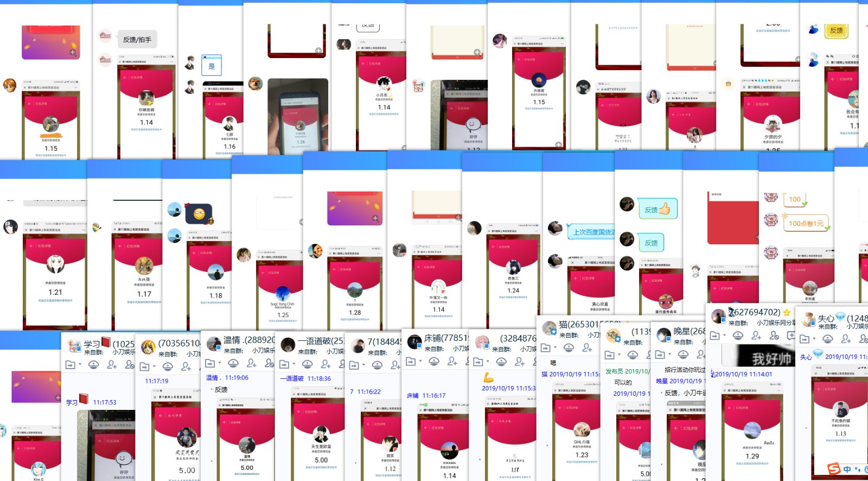This screenshot has width=868, height=481.
Task: Open the 反馈 thumbs-up sticker message
Action: click(x=658, y=210)
